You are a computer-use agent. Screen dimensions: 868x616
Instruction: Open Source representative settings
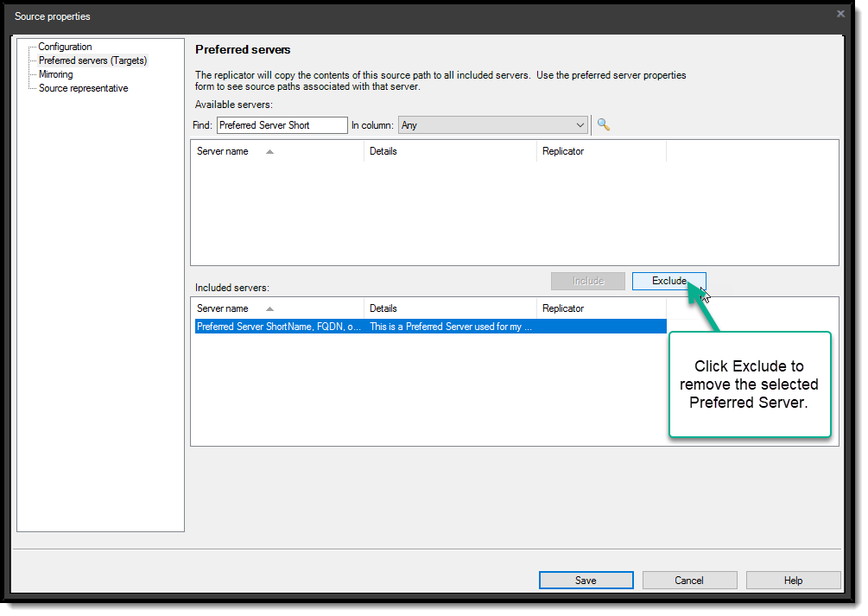click(82, 88)
